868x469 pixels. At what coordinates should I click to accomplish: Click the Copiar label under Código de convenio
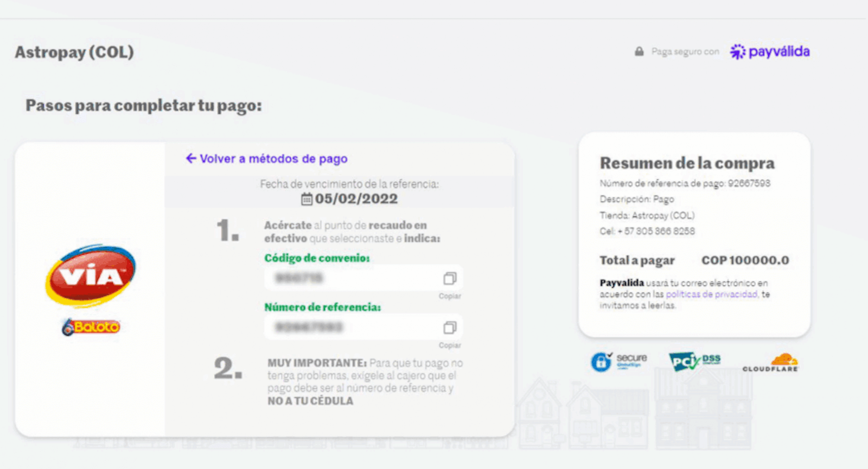click(450, 296)
